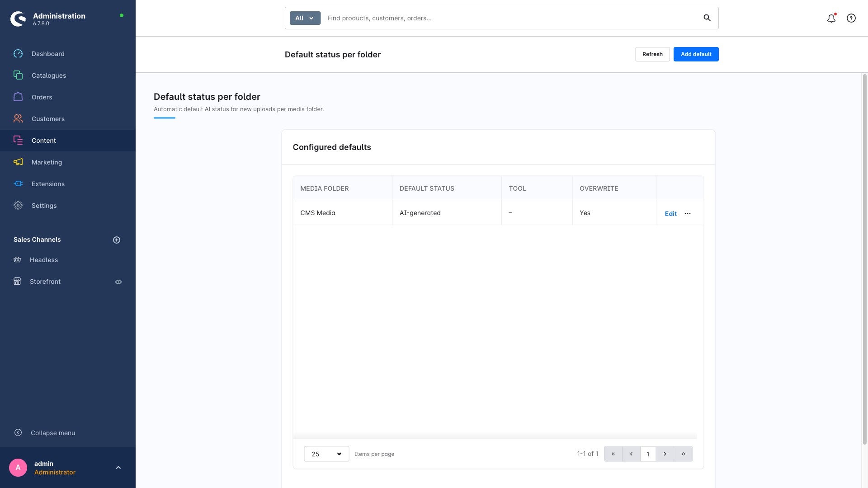Viewport: 868px width, 488px height.
Task: Click the AI-generated status cell
Action: [447, 212]
